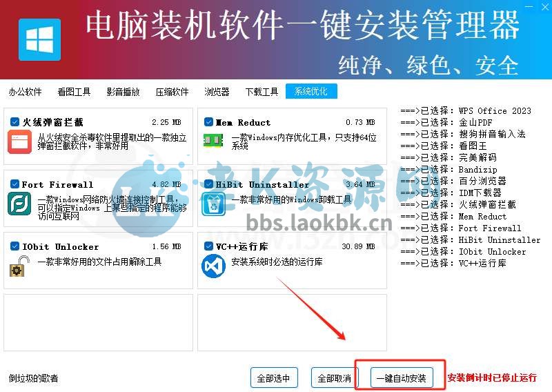
Task: Click log line 已选择: Bandizip
Action: pyautogui.click(x=449, y=169)
